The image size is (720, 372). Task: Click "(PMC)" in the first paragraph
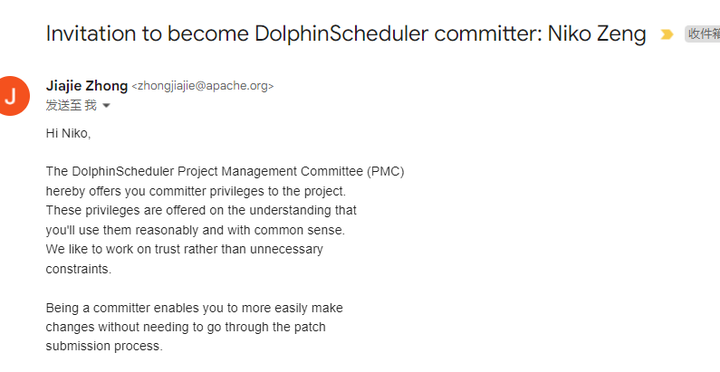tap(385, 172)
